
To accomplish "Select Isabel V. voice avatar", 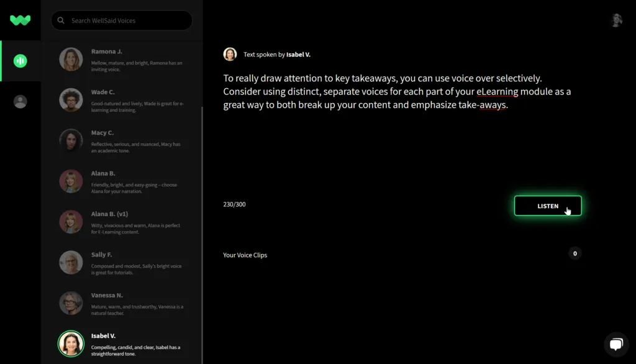I will click(71, 344).
